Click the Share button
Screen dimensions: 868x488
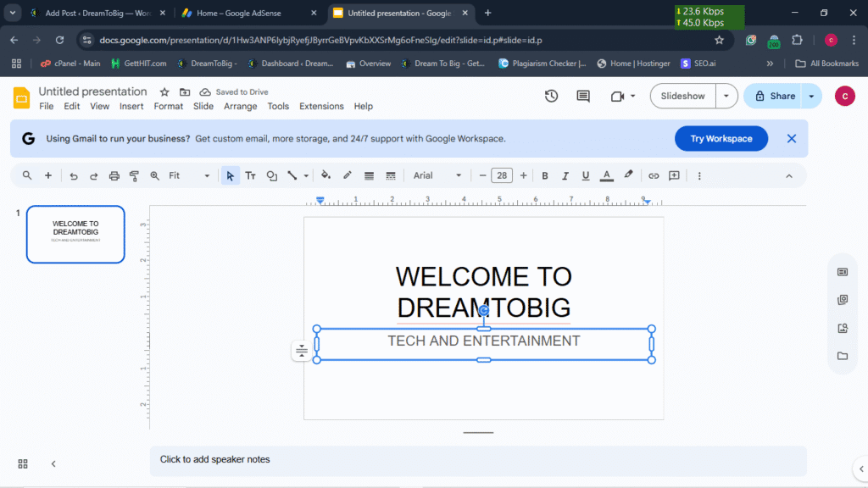coord(772,96)
